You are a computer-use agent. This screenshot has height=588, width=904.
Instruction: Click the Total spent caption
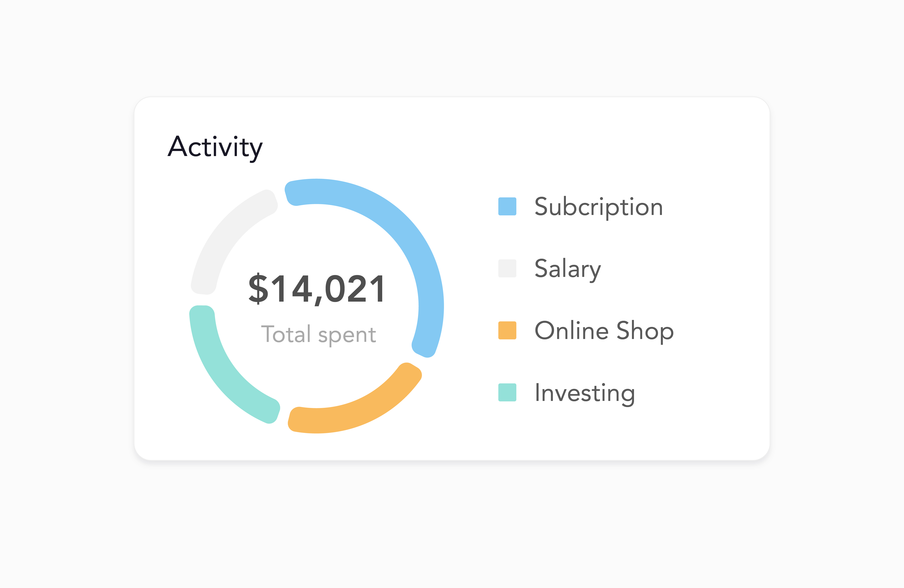tap(318, 334)
